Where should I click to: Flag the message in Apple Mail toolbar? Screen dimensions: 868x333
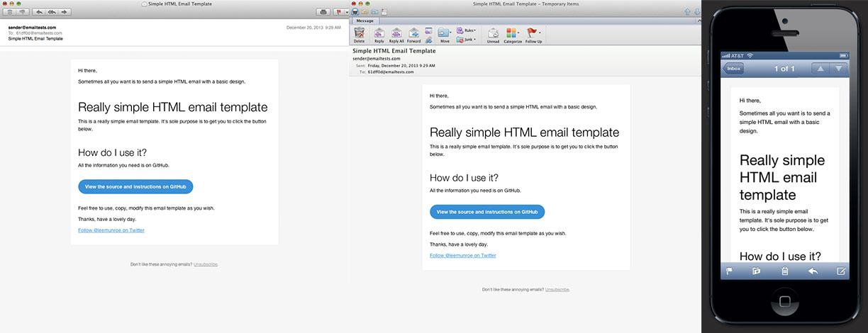(339, 12)
